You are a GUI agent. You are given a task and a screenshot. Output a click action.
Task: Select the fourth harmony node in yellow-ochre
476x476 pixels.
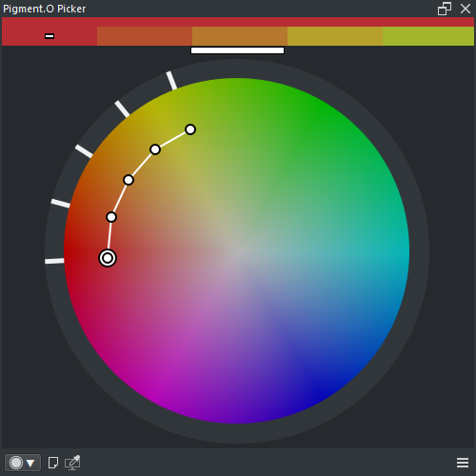[155, 149]
